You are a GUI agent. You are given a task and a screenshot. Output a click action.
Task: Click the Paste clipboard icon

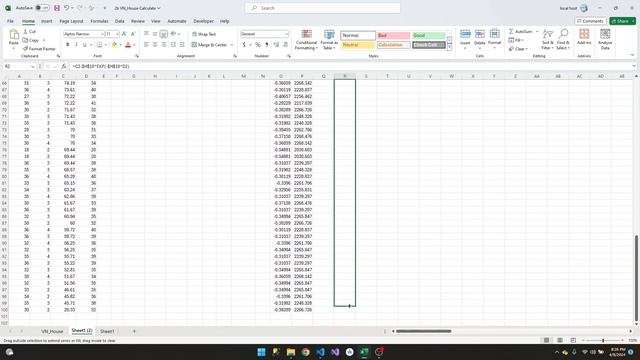[x=14, y=35]
